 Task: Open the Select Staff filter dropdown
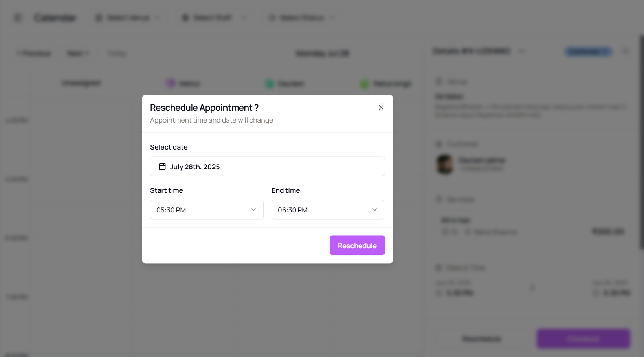[213, 18]
